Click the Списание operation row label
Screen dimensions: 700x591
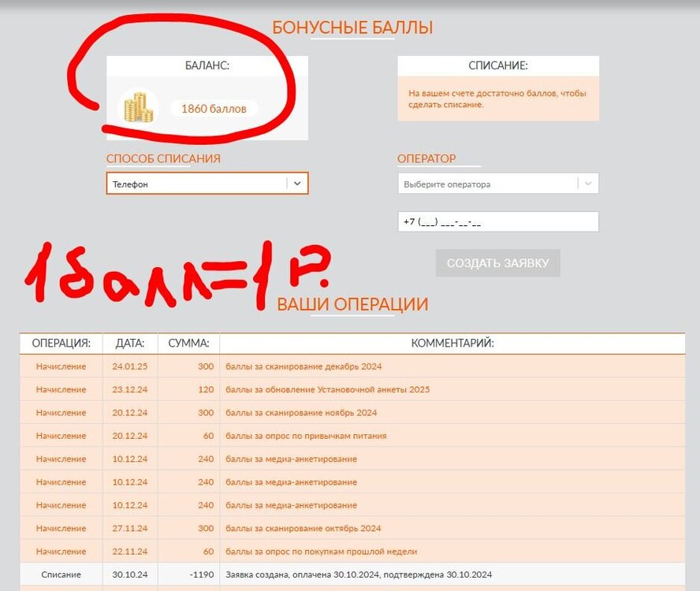pos(61,575)
